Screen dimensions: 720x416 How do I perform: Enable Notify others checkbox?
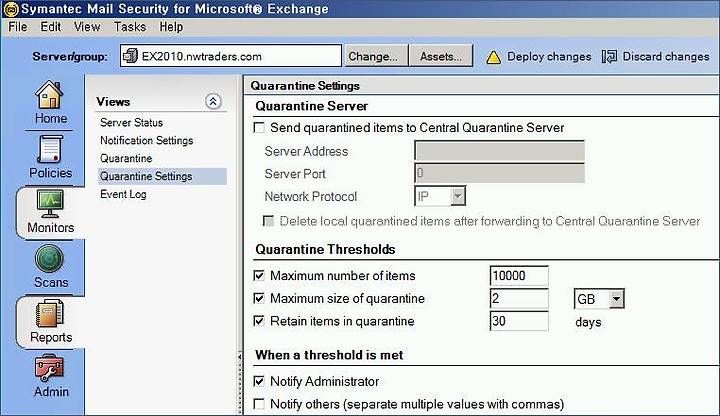pyautogui.click(x=259, y=404)
